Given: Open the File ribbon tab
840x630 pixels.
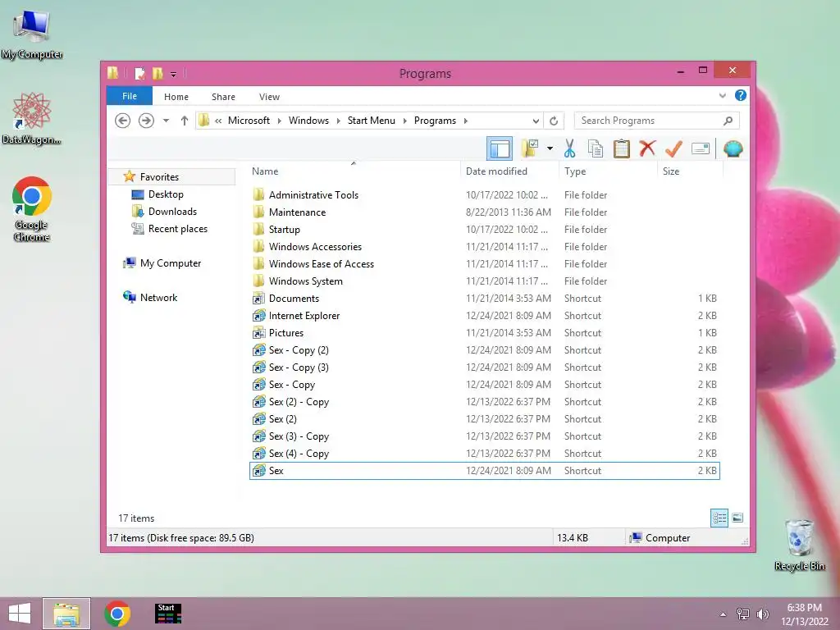Looking at the screenshot, I should click(130, 97).
